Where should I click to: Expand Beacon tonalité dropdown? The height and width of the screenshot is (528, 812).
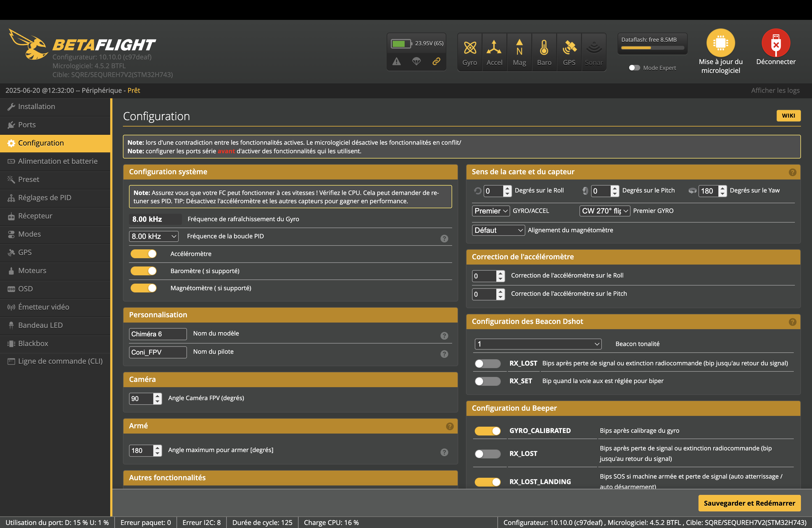pos(538,344)
